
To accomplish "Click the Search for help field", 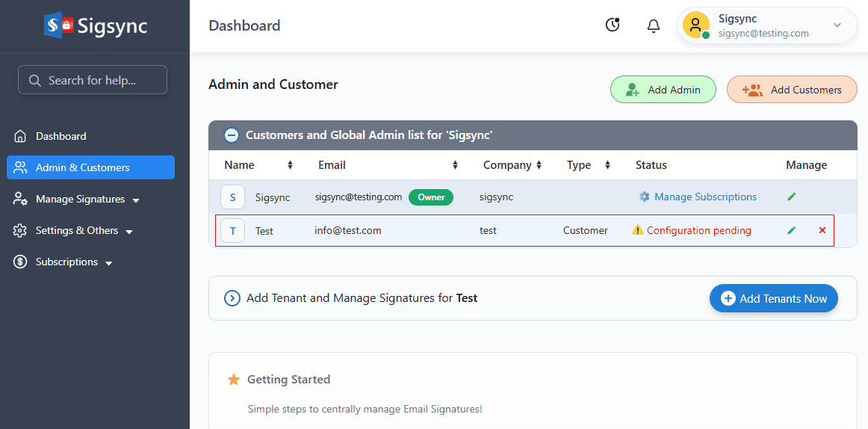I will [93, 80].
